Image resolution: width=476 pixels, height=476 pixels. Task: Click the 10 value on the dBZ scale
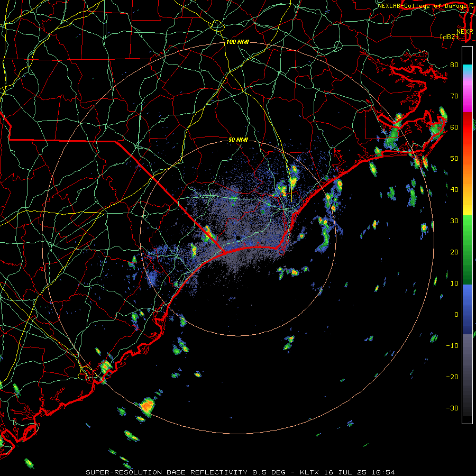click(454, 283)
